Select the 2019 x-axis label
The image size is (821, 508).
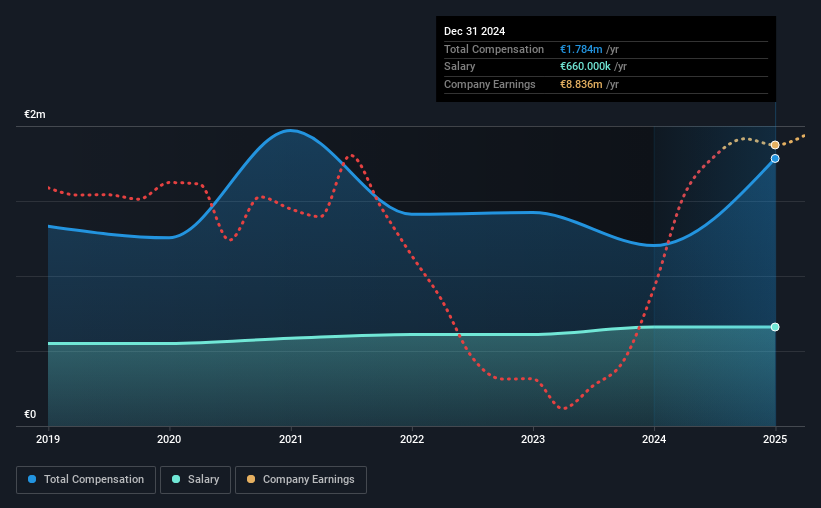tap(48, 439)
